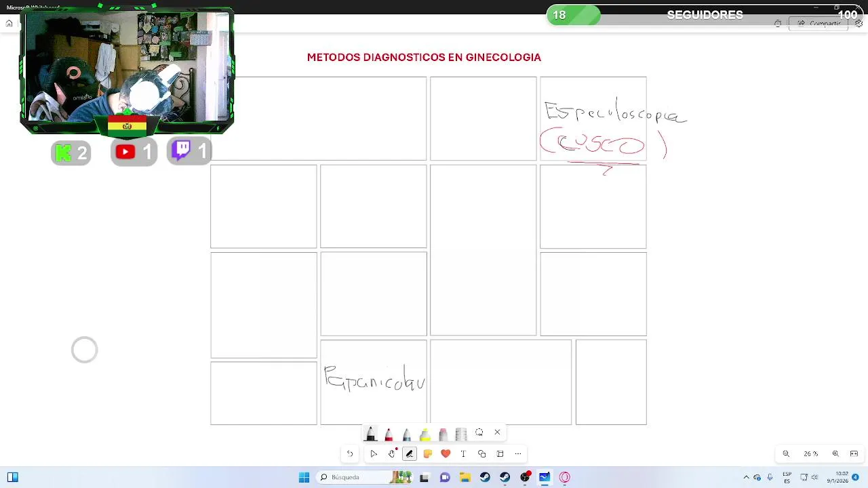The height and width of the screenshot is (488, 868).
Task: Open the Opera browser taskbar icon
Action: point(565,477)
